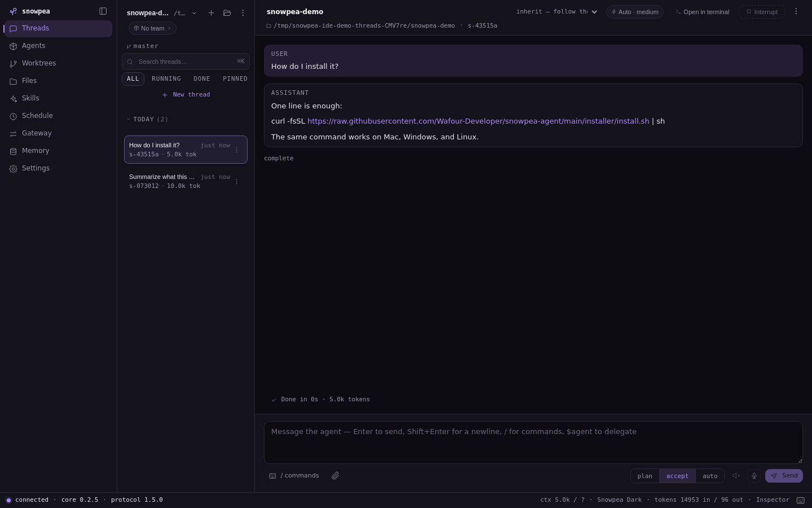This screenshot has height=508, width=812.
Task: Click protocol 1.5.0 in status bar
Action: click(137, 500)
